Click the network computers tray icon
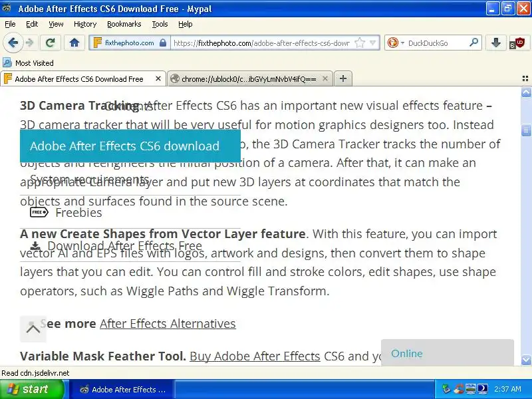This screenshot has width=532, height=399. click(471, 389)
